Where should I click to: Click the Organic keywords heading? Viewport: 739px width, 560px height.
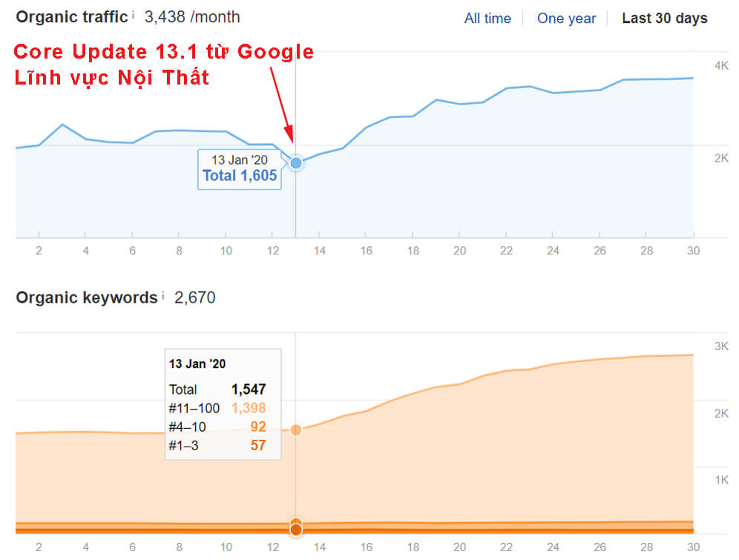(x=86, y=298)
